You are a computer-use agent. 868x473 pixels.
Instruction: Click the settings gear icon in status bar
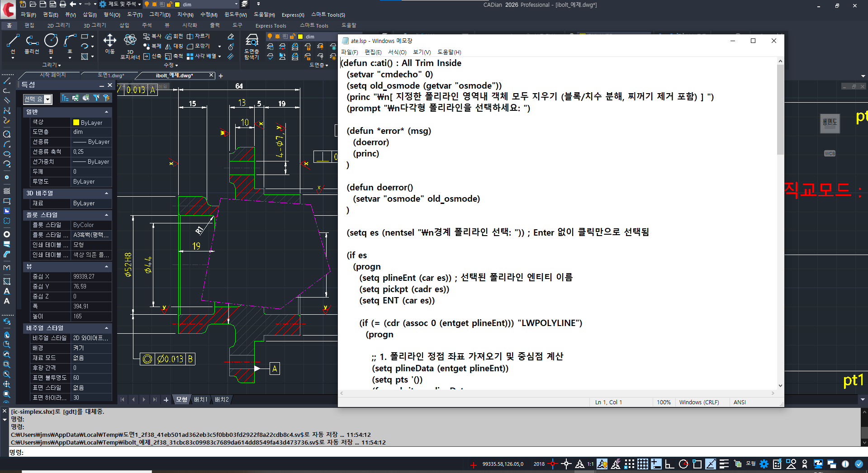(764, 464)
